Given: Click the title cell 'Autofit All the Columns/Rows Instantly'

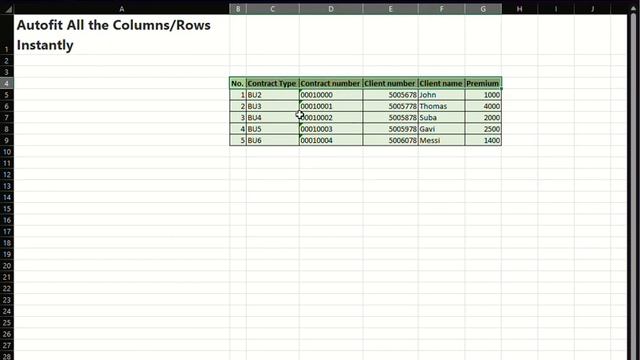Looking at the screenshot, I should (x=122, y=35).
